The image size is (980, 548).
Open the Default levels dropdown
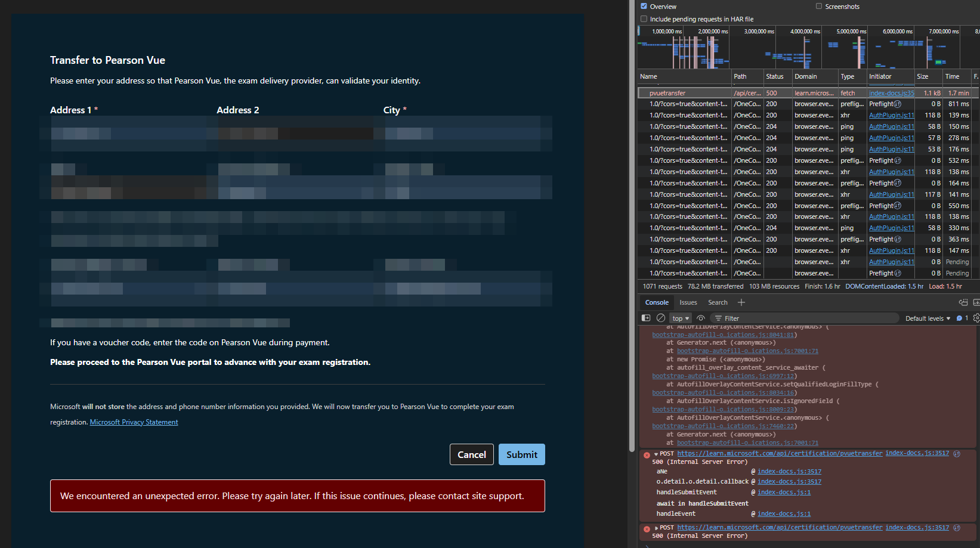coord(928,318)
